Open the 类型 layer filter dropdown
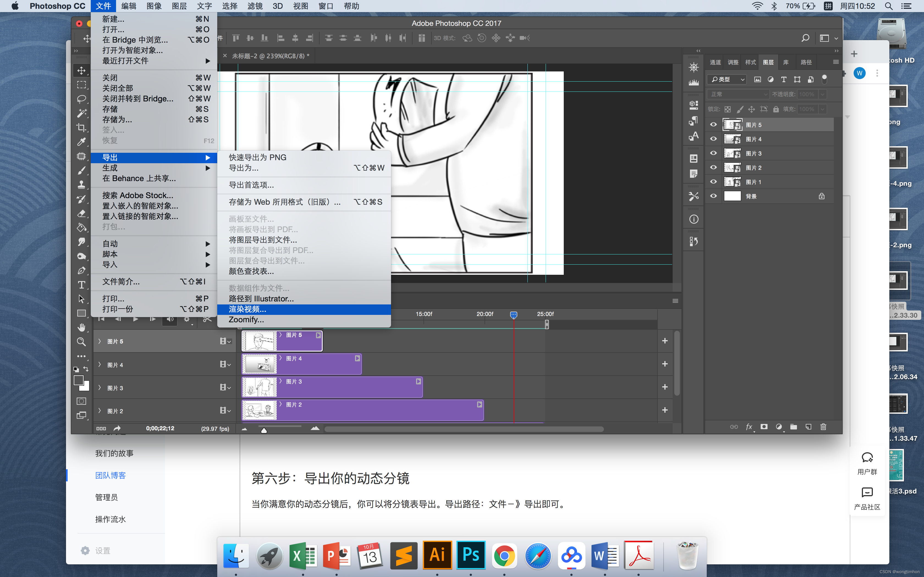This screenshot has height=577, width=924. (x=728, y=79)
